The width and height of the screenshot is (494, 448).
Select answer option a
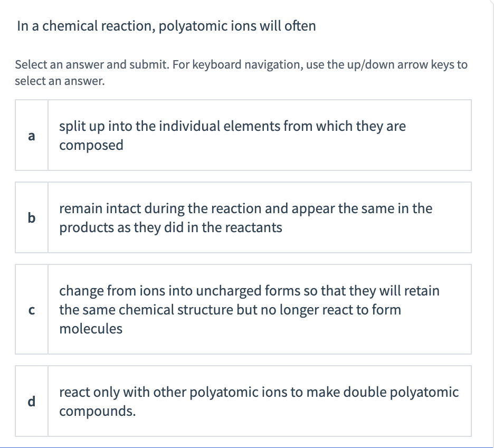pos(243,135)
